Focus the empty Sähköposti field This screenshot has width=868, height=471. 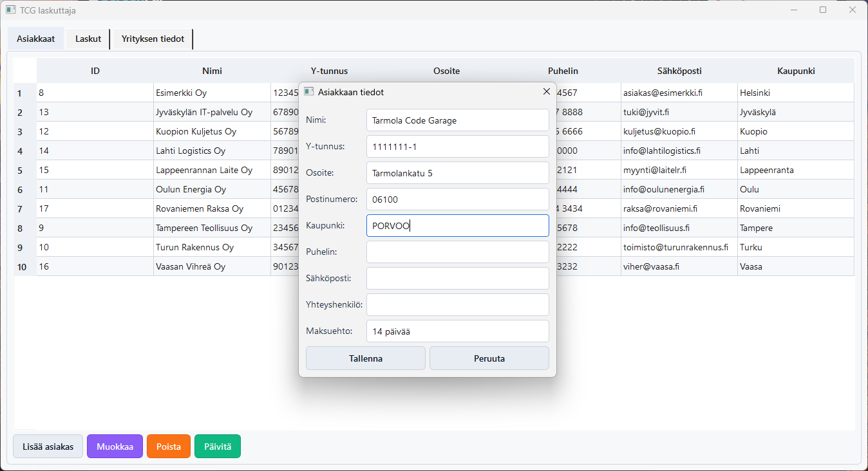[x=457, y=279]
